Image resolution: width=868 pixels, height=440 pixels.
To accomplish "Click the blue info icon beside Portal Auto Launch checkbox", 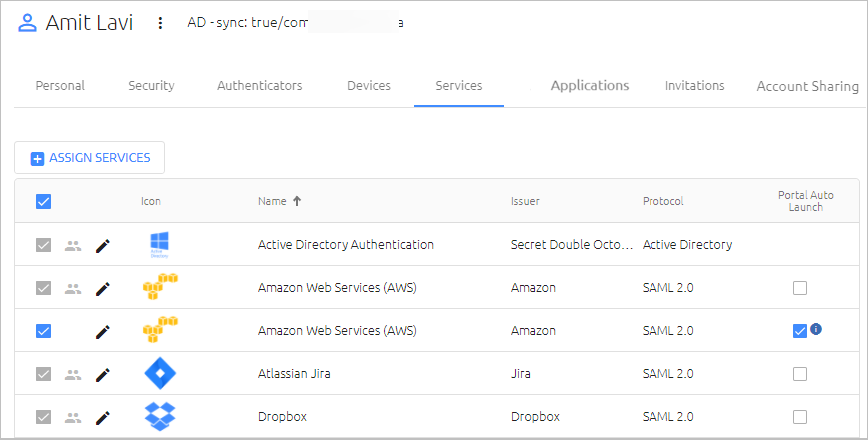I will [816, 329].
